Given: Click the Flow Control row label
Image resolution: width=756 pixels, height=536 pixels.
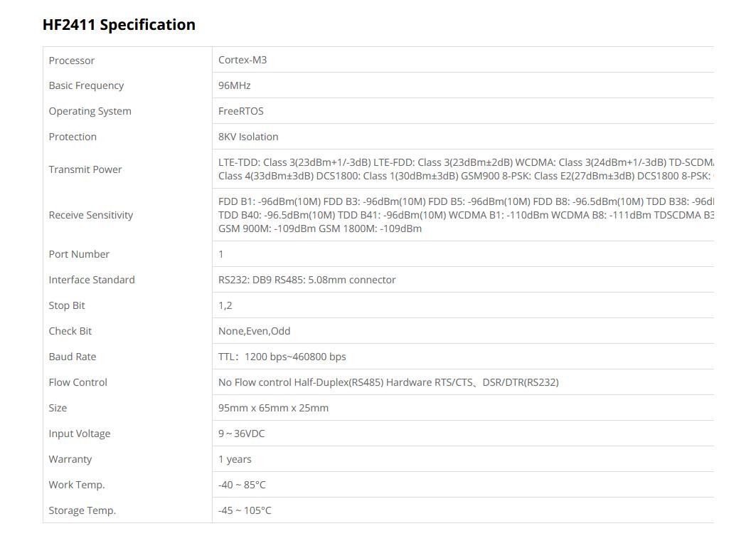Looking at the screenshot, I should (78, 382).
